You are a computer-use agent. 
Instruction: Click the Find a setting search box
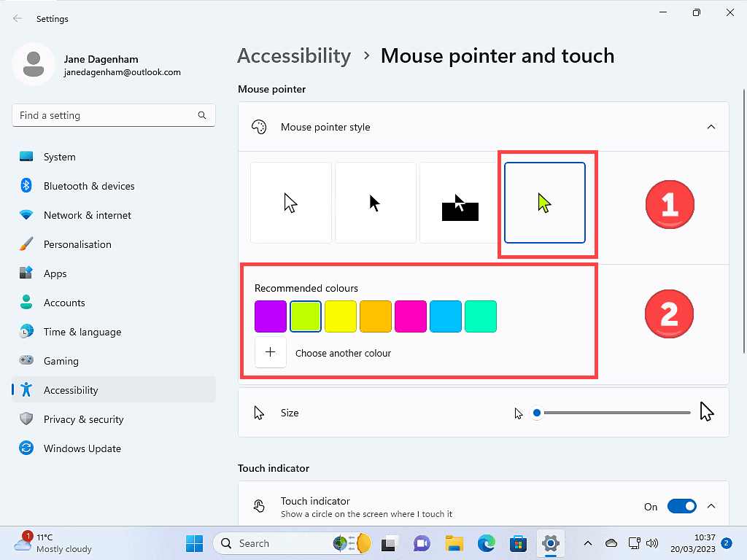coord(106,115)
